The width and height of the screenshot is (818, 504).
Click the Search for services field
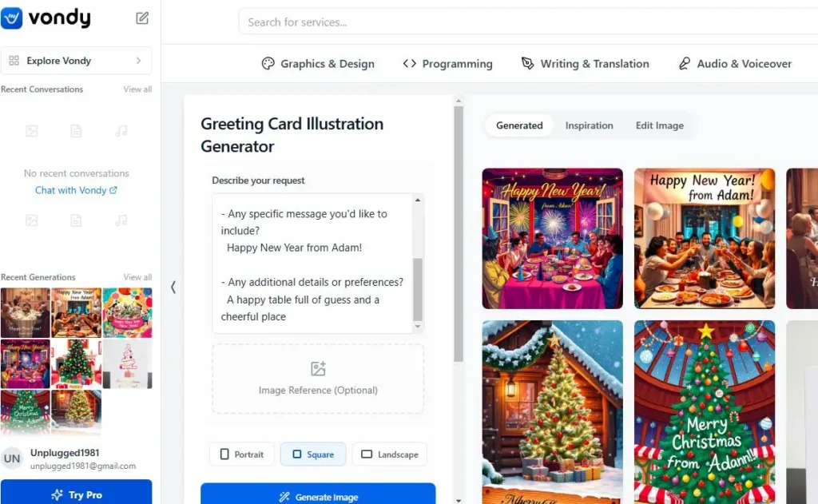pos(528,22)
